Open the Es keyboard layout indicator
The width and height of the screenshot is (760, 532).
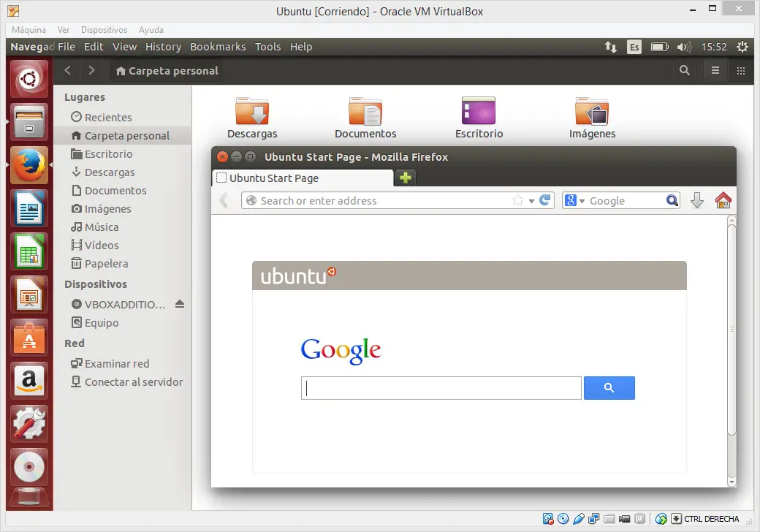(634, 47)
